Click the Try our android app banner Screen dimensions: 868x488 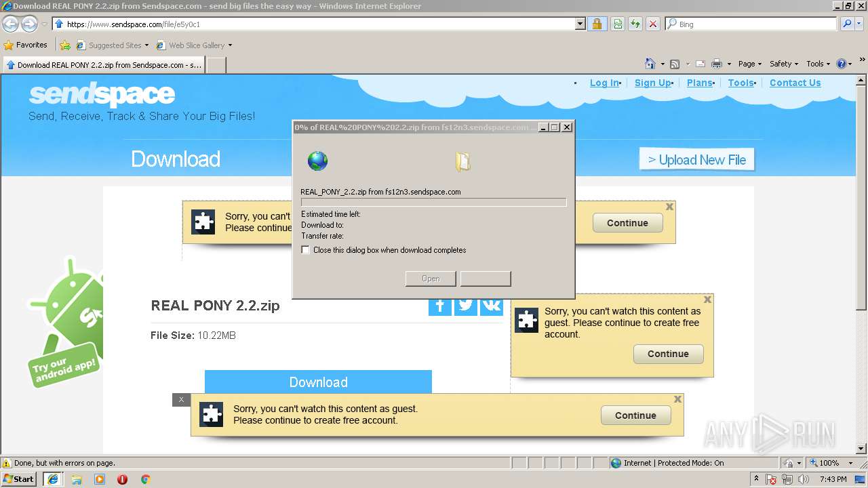(x=65, y=322)
